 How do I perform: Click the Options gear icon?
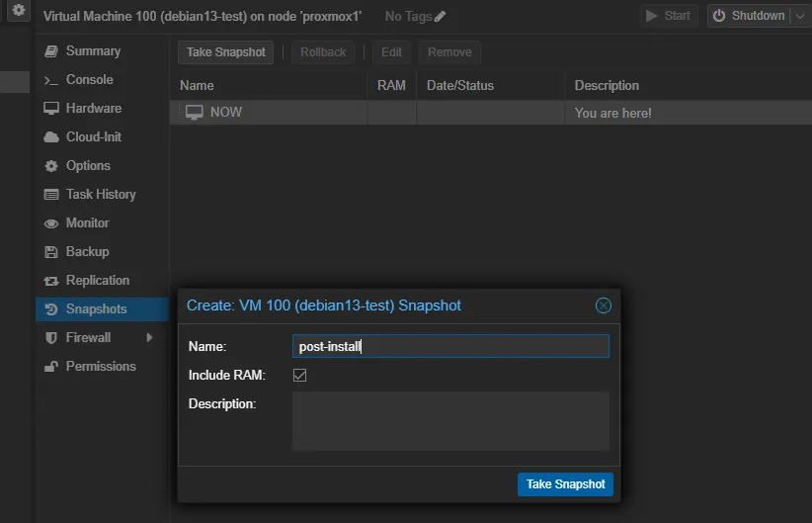click(x=50, y=166)
